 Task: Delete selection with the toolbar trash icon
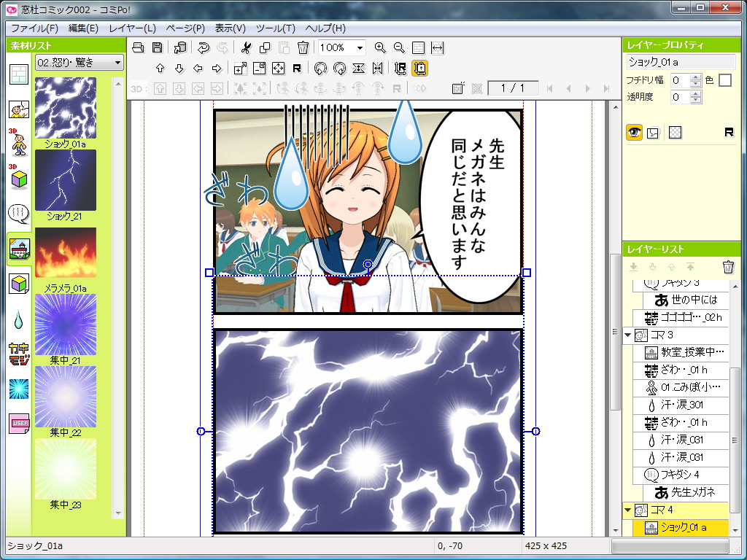(x=303, y=47)
